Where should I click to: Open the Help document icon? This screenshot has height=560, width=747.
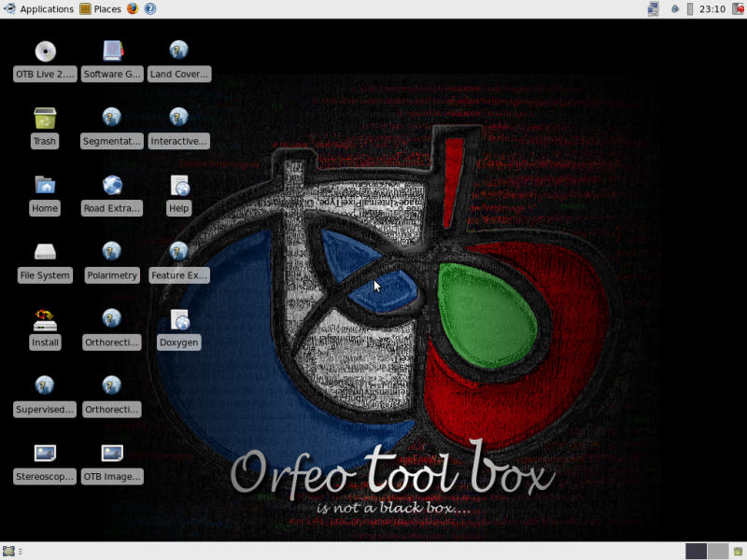179,186
